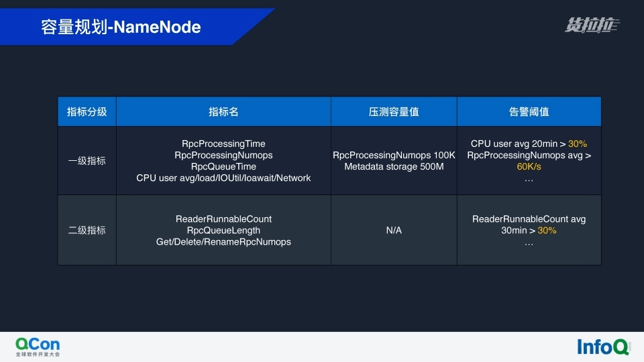Click the 全球软件开发大会 caption under QCon
The height and width of the screenshot is (362, 644).
coord(38,354)
